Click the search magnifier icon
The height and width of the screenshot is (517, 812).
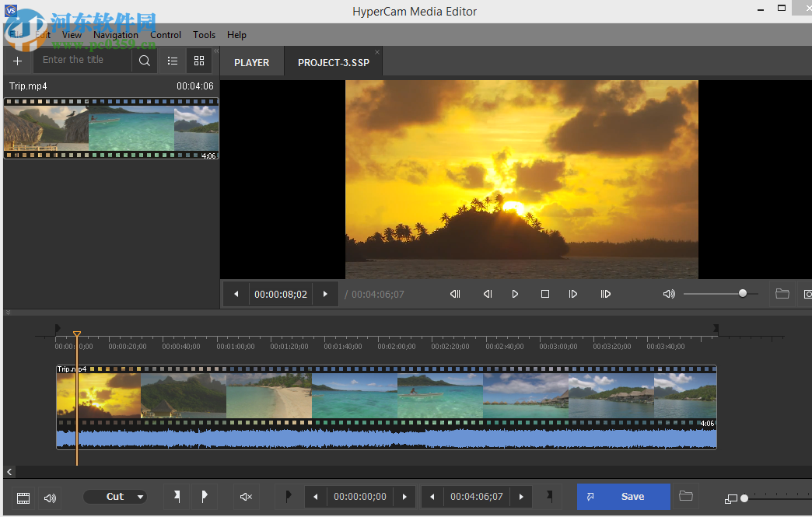click(145, 61)
